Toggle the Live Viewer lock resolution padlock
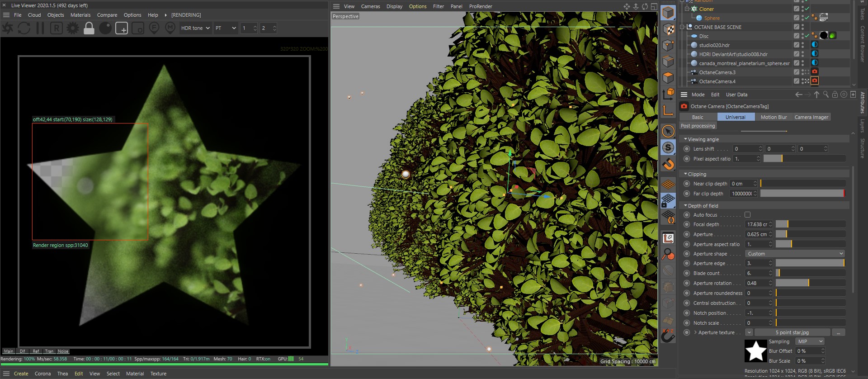Screen dimensions: 868x379 89,28
